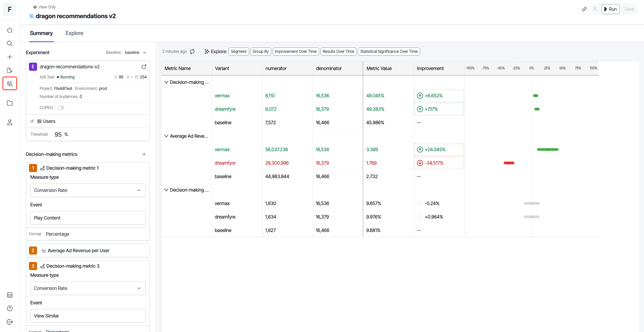The width and height of the screenshot is (644, 332).
Task: Click the edit document icon in sidebar
Action: 10,70
